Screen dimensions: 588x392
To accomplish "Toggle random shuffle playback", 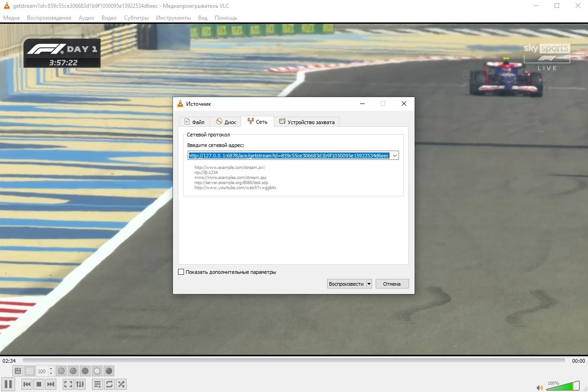I will pyautogui.click(x=121, y=384).
